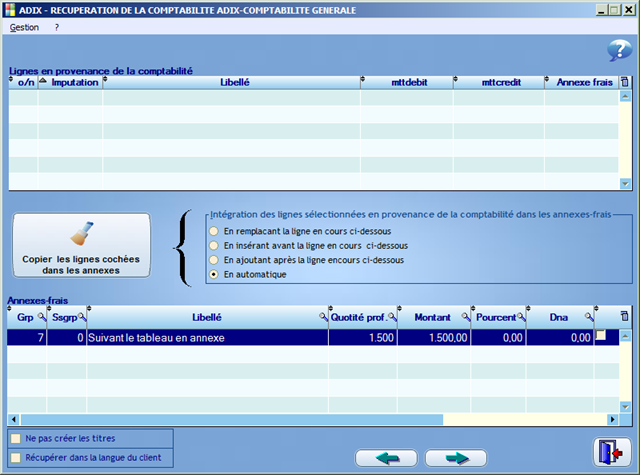This screenshot has height=475, width=640.
Task: Sort top table by Libellé header
Action: click(231, 82)
